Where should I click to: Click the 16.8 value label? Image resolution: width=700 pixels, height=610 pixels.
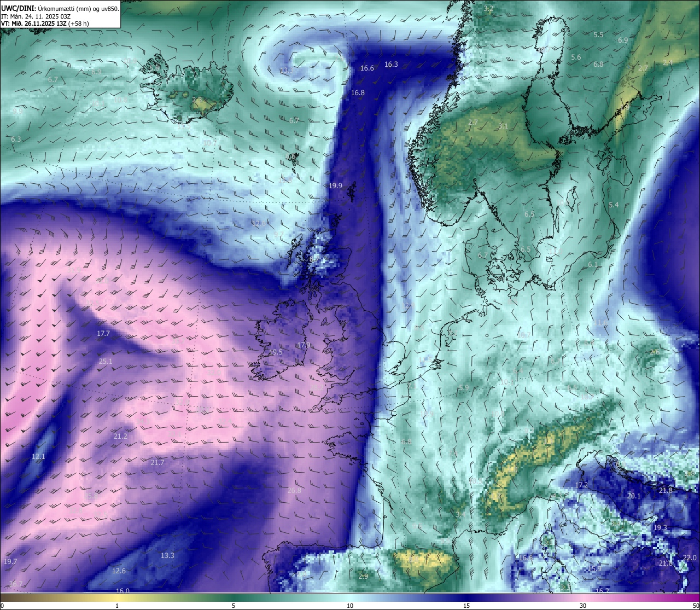pos(358,92)
